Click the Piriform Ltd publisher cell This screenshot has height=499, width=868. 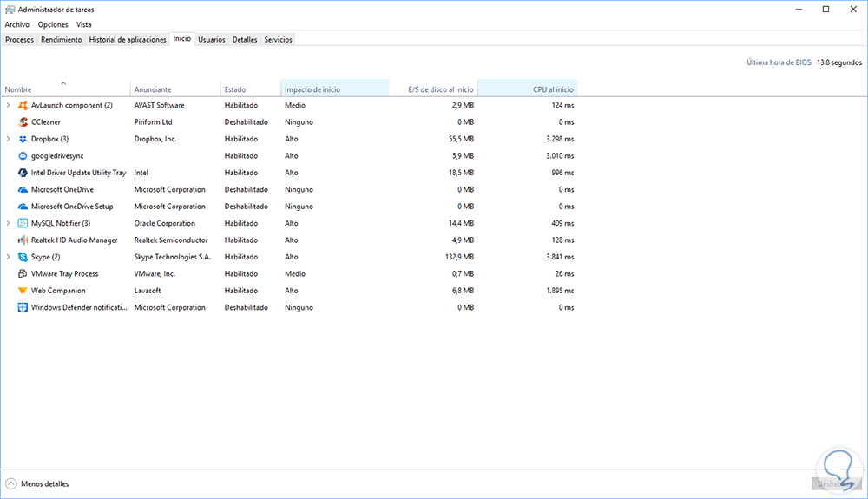tap(153, 122)
